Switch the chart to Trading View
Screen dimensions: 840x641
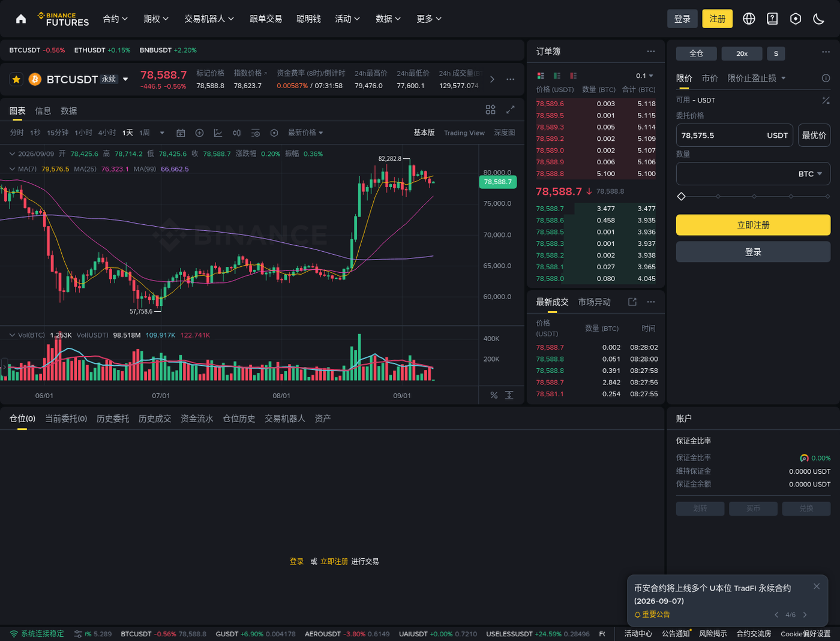pos(464,133)
